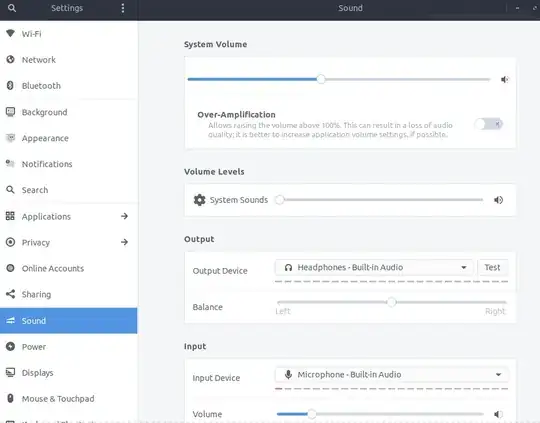This screenshot has width=540, height=423.
Task: Open the Settings search icon
Action: click(x=12, y=8)
